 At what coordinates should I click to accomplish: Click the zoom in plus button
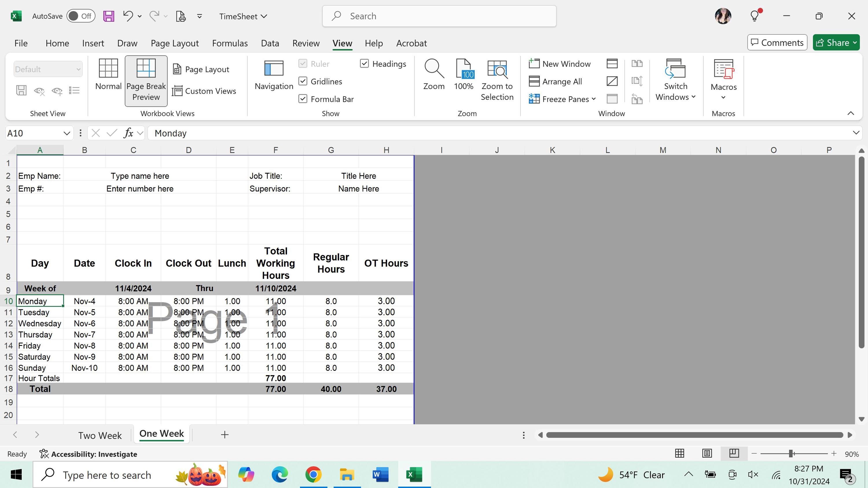tap(834, 454)
